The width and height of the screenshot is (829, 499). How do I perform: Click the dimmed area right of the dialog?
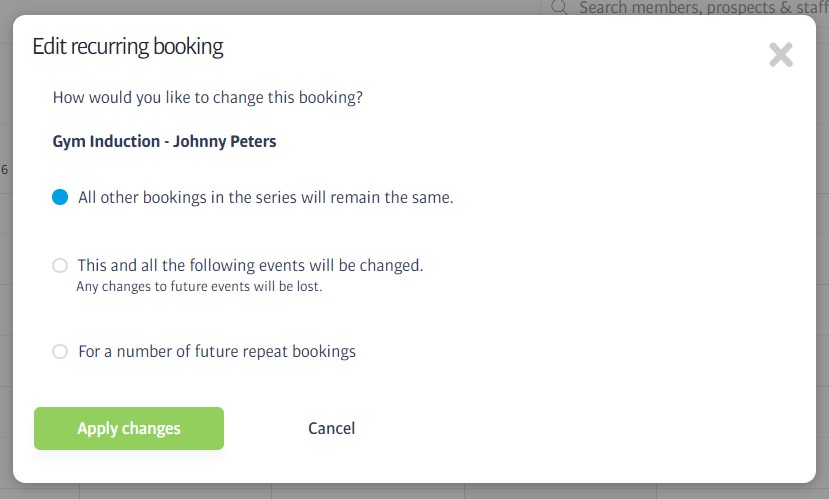[823, 250]
